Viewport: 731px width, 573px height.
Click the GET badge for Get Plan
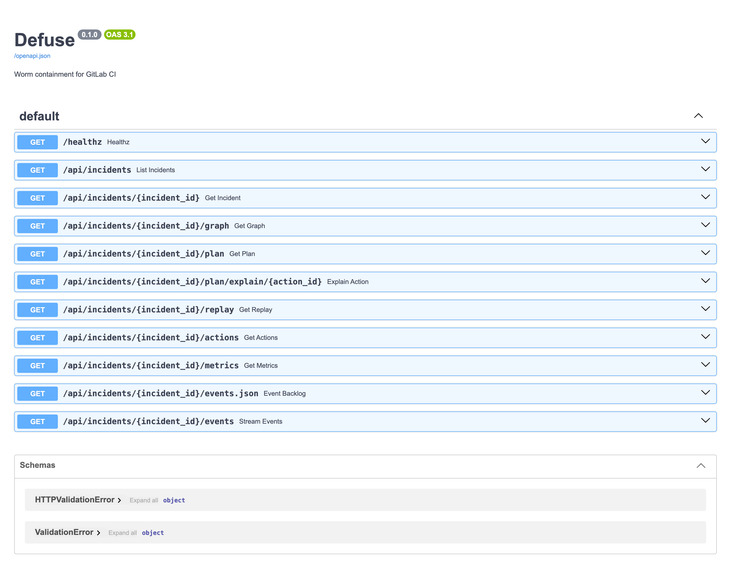tap(37, 254)
